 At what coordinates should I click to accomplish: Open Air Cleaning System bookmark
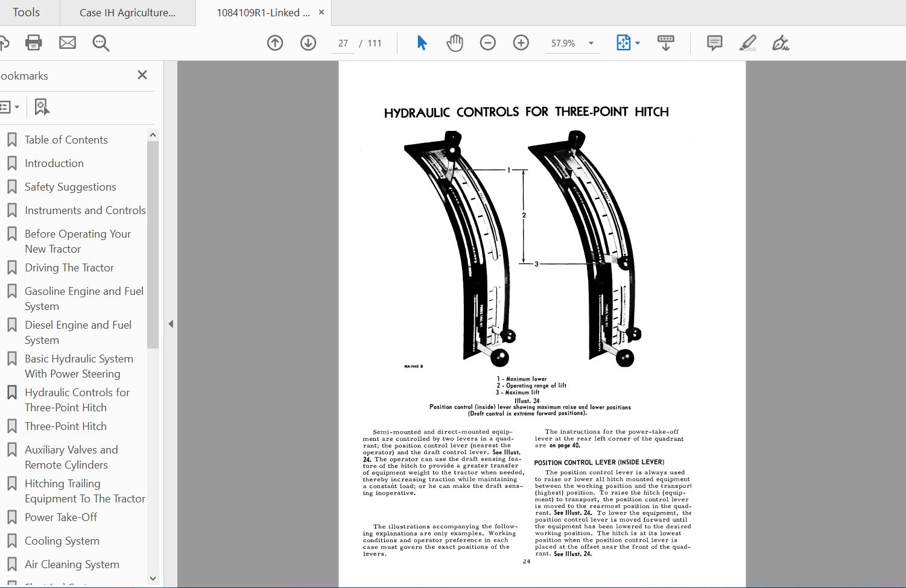(x=72, y=564)
